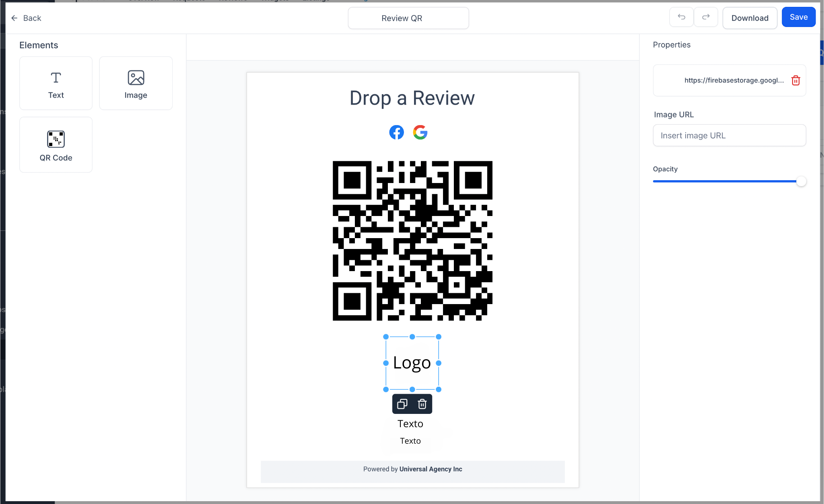The width and height of the screenshot is (824, 504).
Task: Undo the last change
Action: coord(681,17)
